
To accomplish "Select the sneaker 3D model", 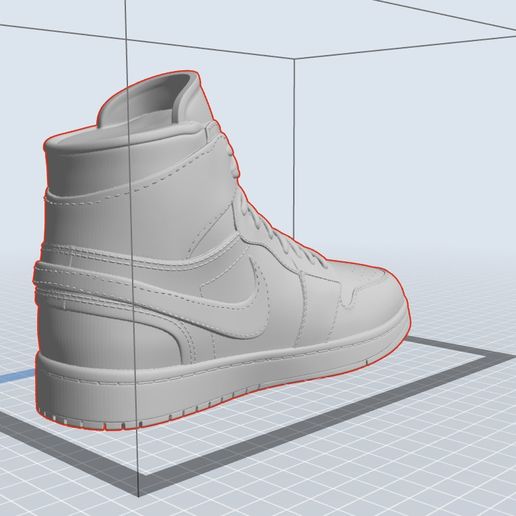I will pyautogui.click(x=220, y=253).
